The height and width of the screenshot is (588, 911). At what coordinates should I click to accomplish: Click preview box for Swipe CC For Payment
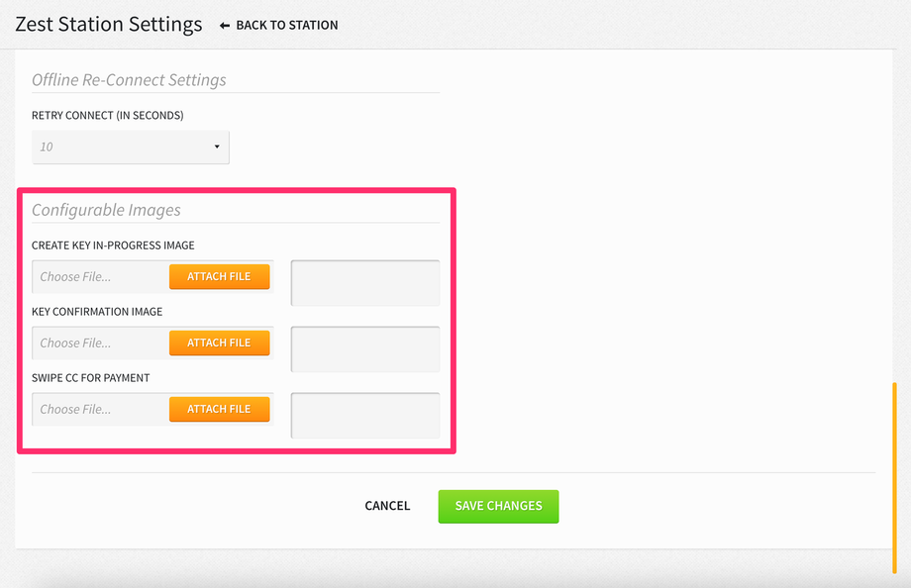click(x=365, y=416)
